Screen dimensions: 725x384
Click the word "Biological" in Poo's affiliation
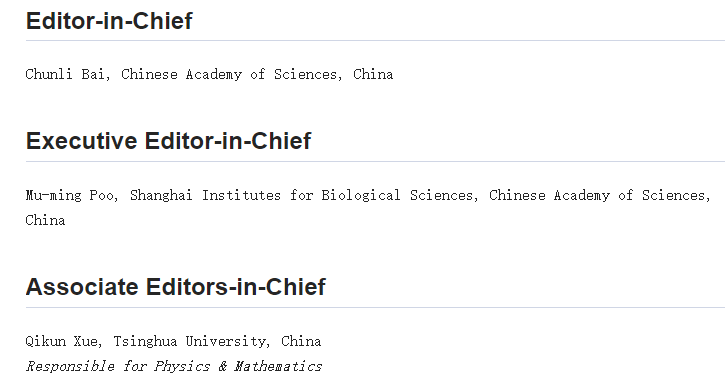click(361, 195)
